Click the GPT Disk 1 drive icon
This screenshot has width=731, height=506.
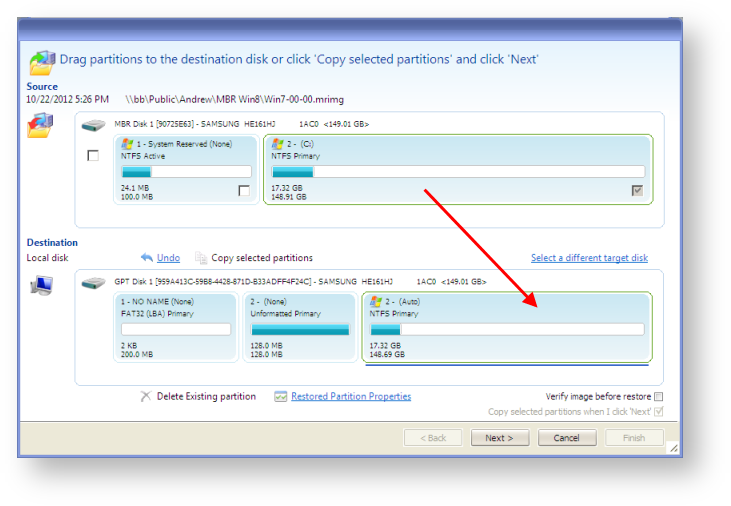93,283
